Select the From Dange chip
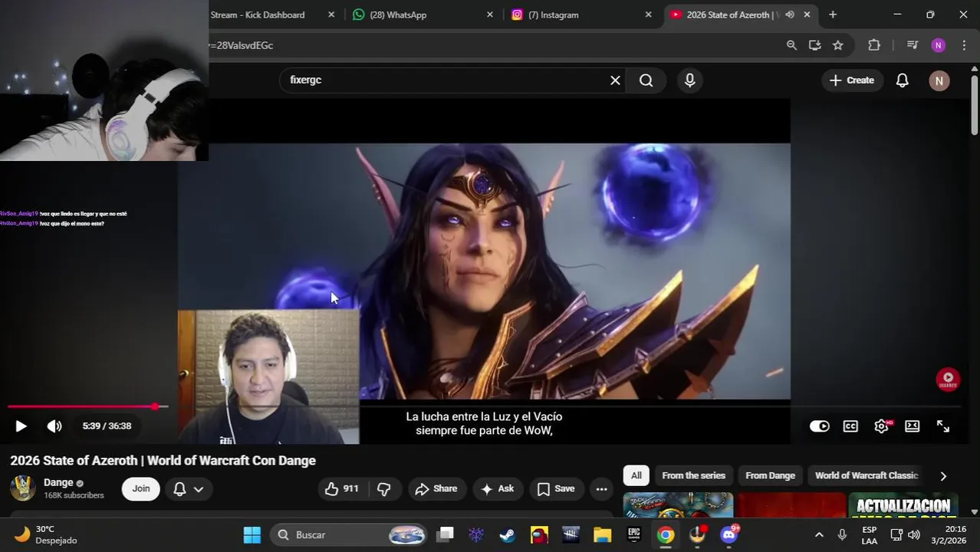This screenshot has height=552, width=980. [x=770, y=476]
